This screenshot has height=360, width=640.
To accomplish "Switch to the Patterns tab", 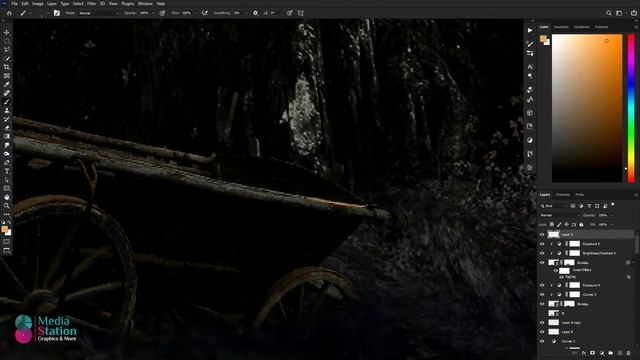I will [601, 27].
